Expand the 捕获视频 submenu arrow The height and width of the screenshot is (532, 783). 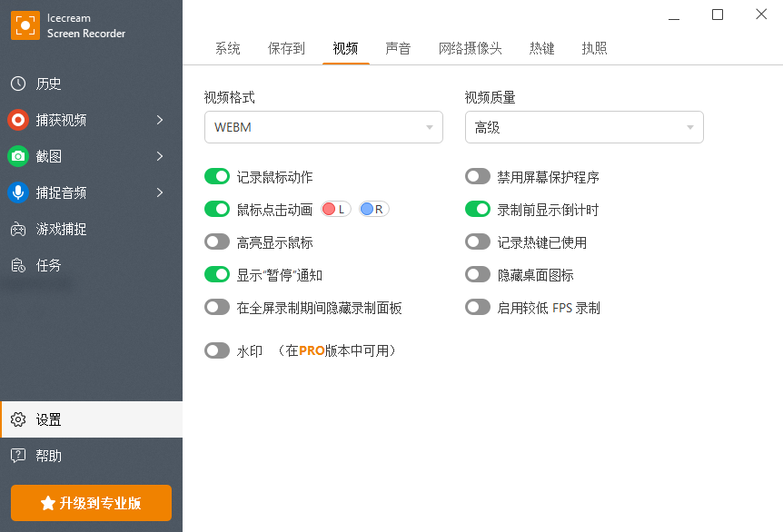[x=160, y=120]
